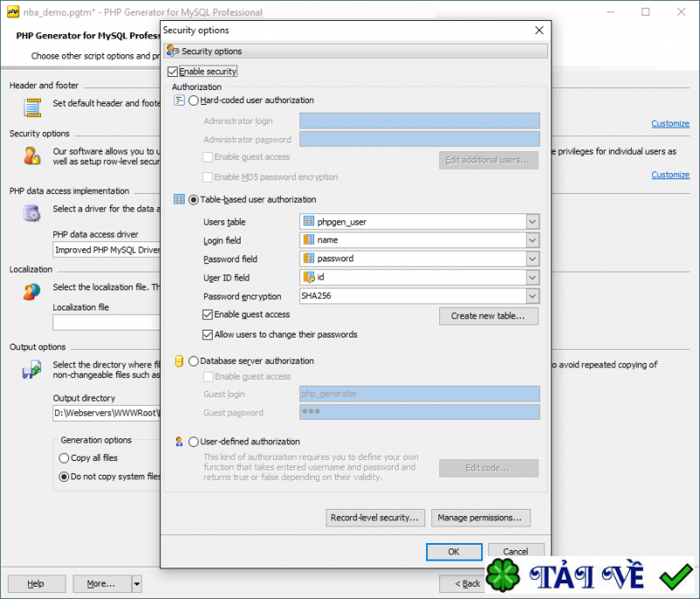Go to previous step with Back button
This screenshot has height=599, width=700.
pyautogui.click(x=464, y=583)
